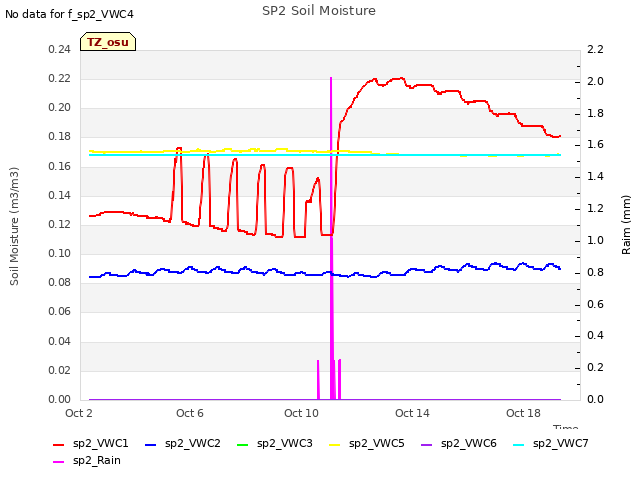
Task: Toggle sp2_Rain series in legend
Action: point(87,461)
